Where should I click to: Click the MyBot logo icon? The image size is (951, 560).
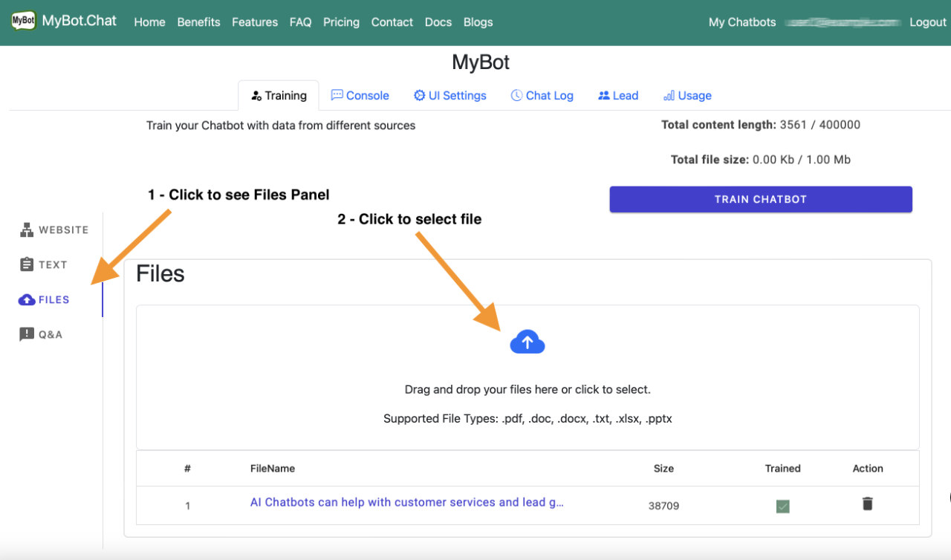(25, 21)
